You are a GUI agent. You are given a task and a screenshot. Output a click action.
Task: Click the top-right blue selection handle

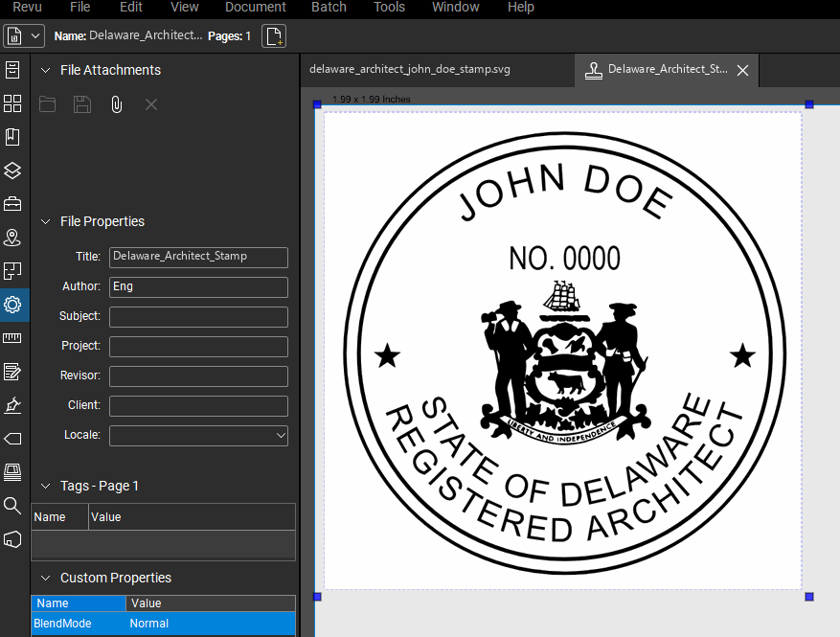pos(809,104)
